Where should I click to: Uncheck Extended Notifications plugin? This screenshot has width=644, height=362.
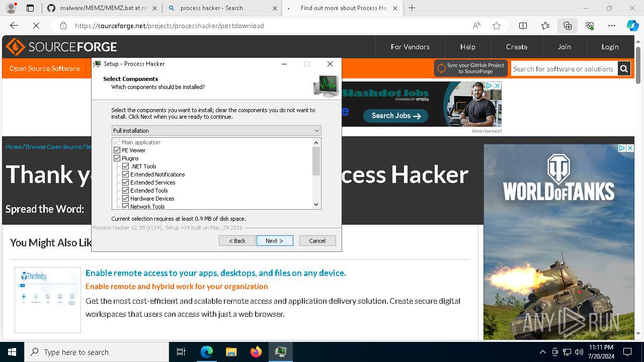(x=126, y=174)
